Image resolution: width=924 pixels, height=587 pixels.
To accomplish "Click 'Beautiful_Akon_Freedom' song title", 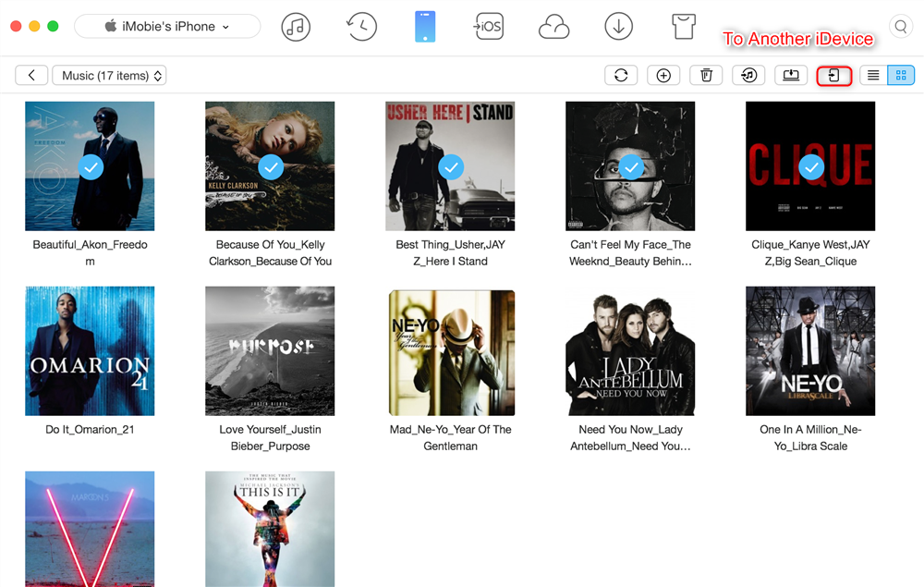I will point(90,253).
